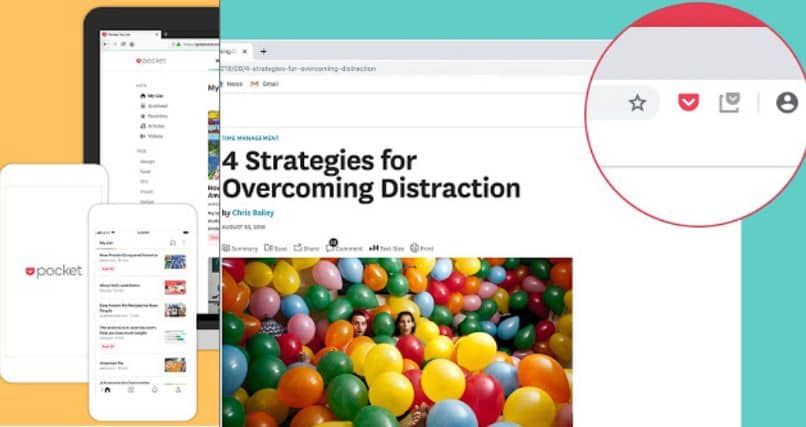Tap the My List tab on phone app
The width and height of the screenshot is (806, 427).
106,243
